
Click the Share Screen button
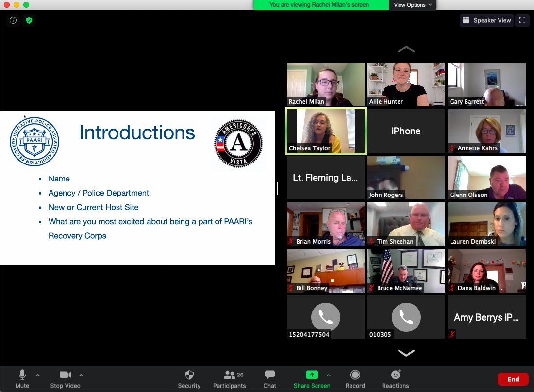pos(312,379)
